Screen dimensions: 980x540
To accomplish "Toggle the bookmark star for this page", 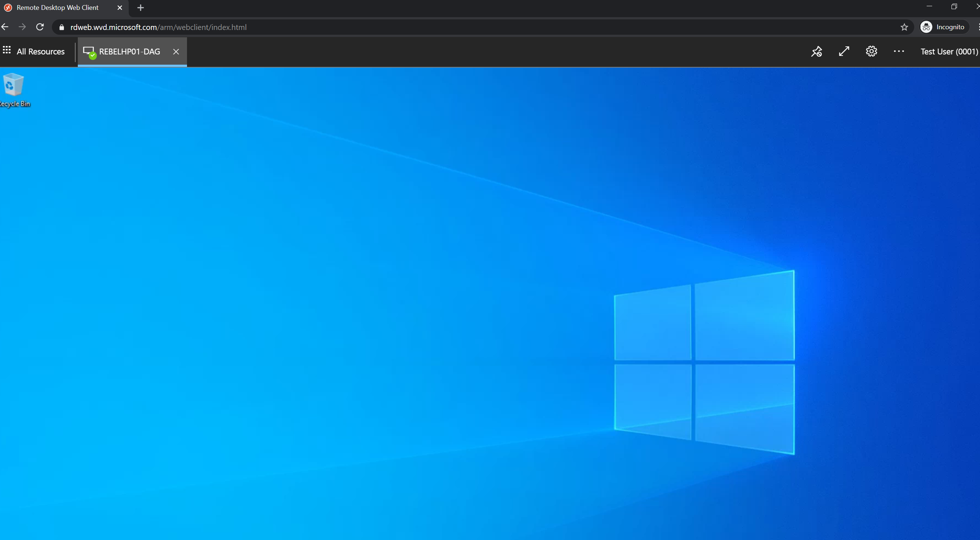I will click(x=905, y=27).
